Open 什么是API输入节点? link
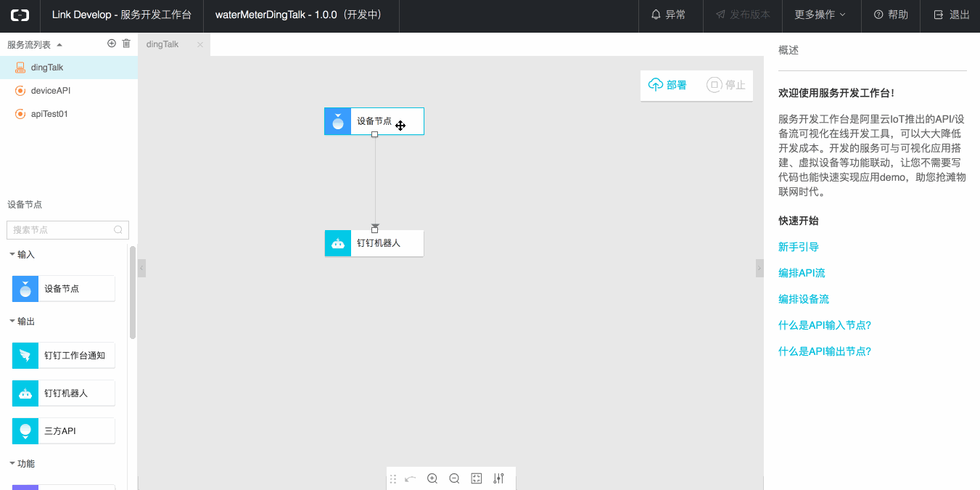 (825, 325)
